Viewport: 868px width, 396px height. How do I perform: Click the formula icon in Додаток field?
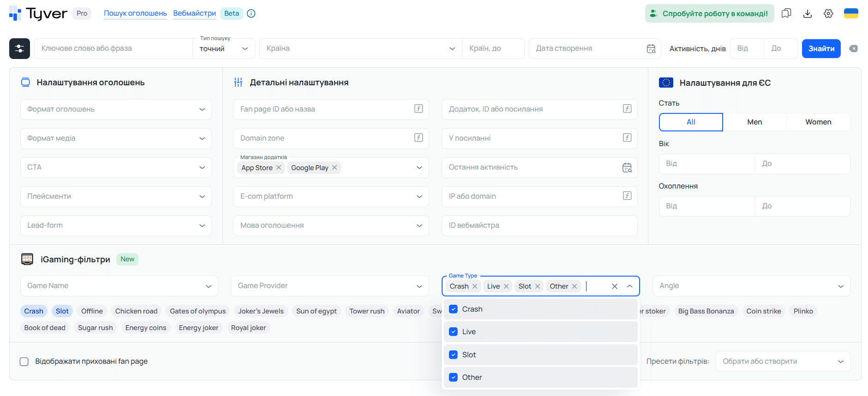point(627,109)
